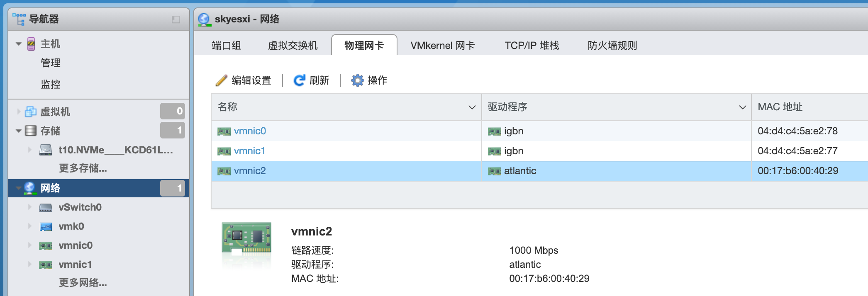Click the vmk0 adapter icon in navigator

[46, 226]
